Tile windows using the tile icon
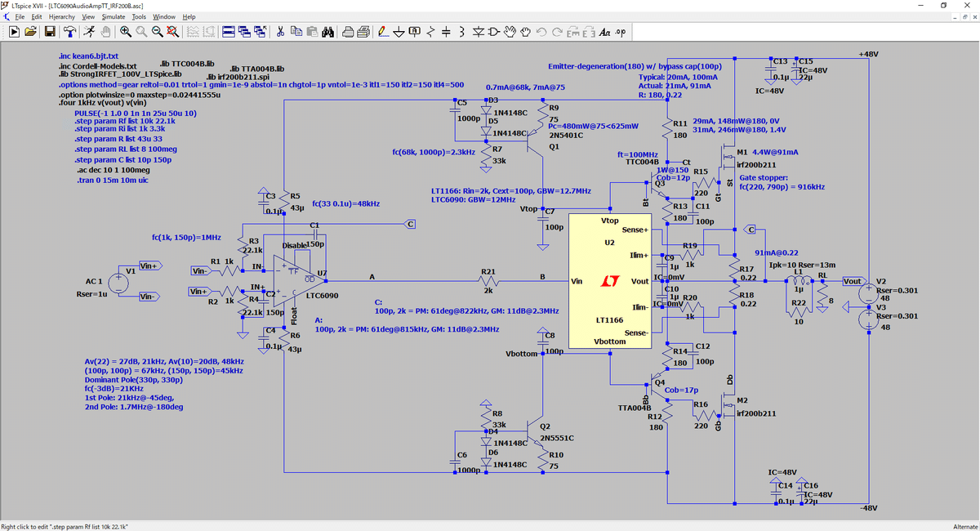The width and height of the screenshot is (980, 531). [x=229, y=32]
